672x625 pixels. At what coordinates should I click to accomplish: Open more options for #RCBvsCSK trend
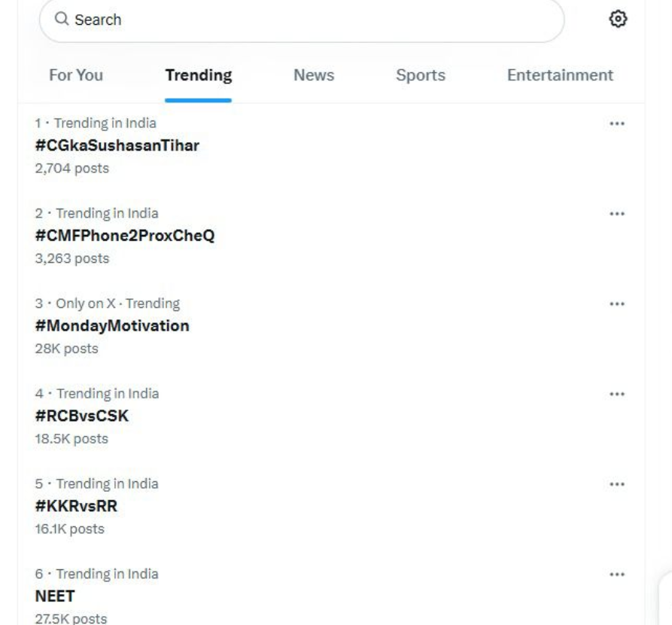[x=618, y=394]
